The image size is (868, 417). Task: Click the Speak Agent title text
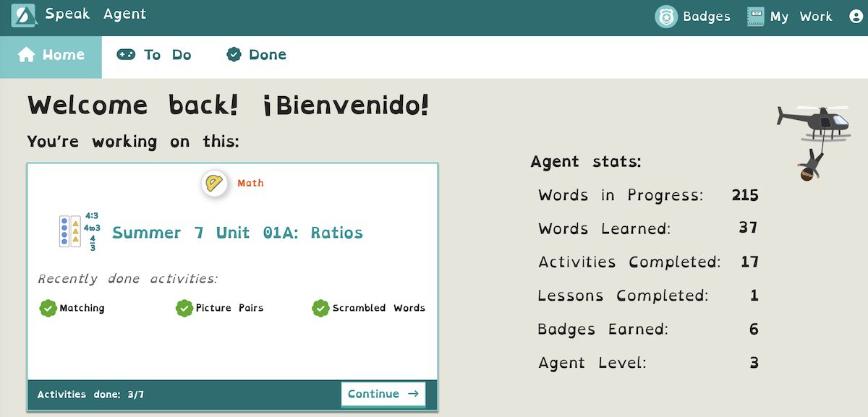pos(95,14)
